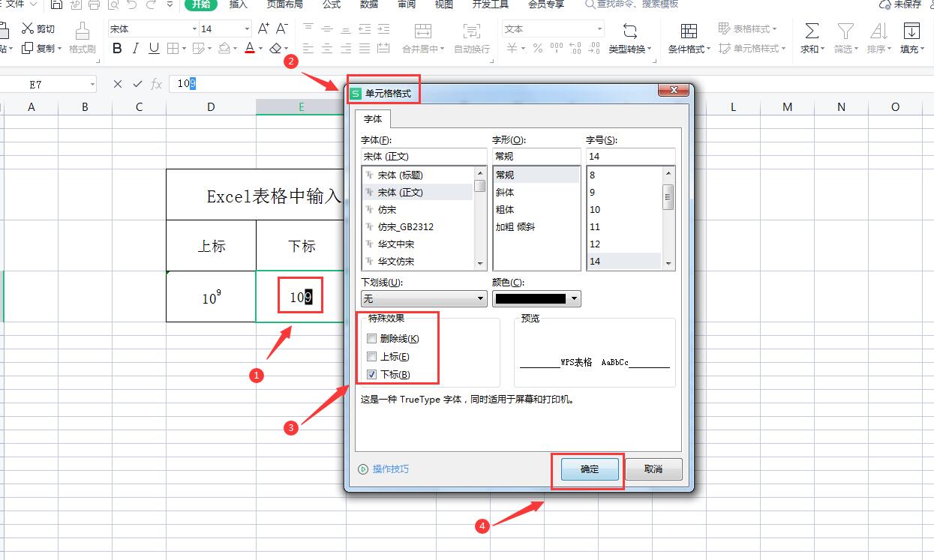
Task: Check the Superscript (上标) checkbox
Action: tap(371, 357)
